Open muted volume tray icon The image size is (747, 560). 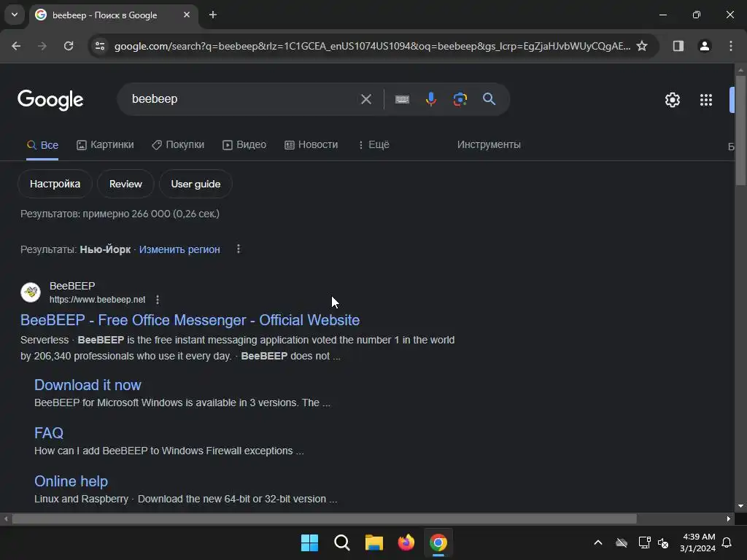pyautogui.click(x=662, y=542)
